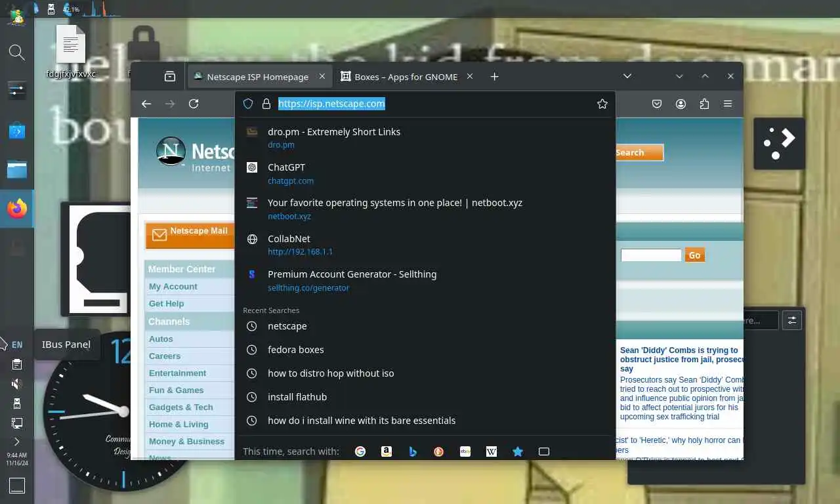
Task: Open the network connection tray icon
Action: point(17,423)
